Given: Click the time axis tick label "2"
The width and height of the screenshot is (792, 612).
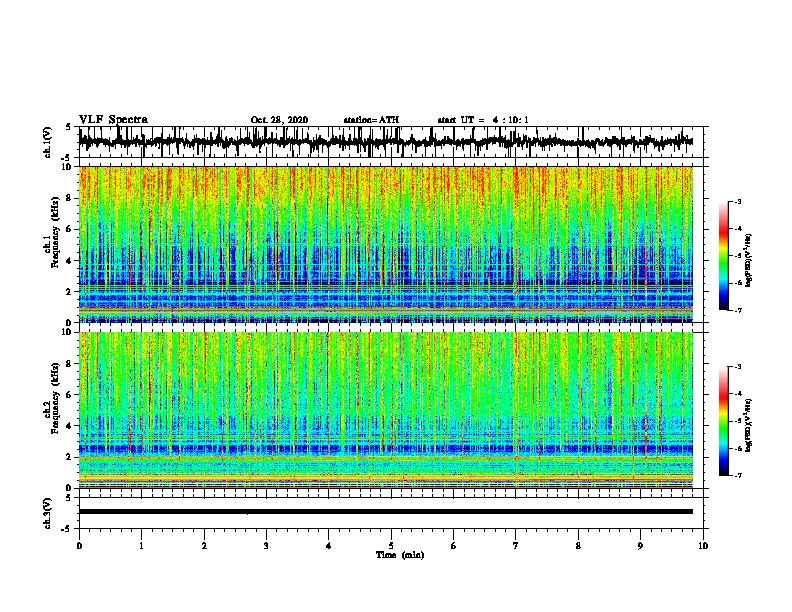Looking at the screenshot, I should [204, 546].
